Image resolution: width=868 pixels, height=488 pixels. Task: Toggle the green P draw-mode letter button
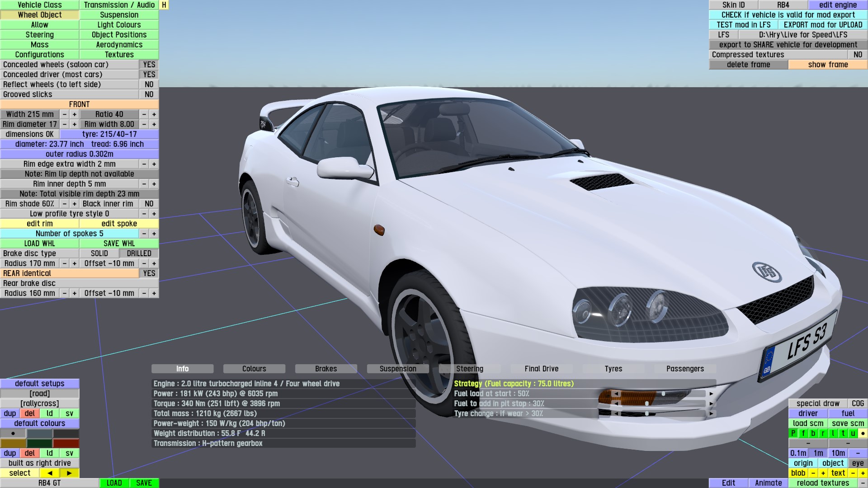[x=793, y=433]
